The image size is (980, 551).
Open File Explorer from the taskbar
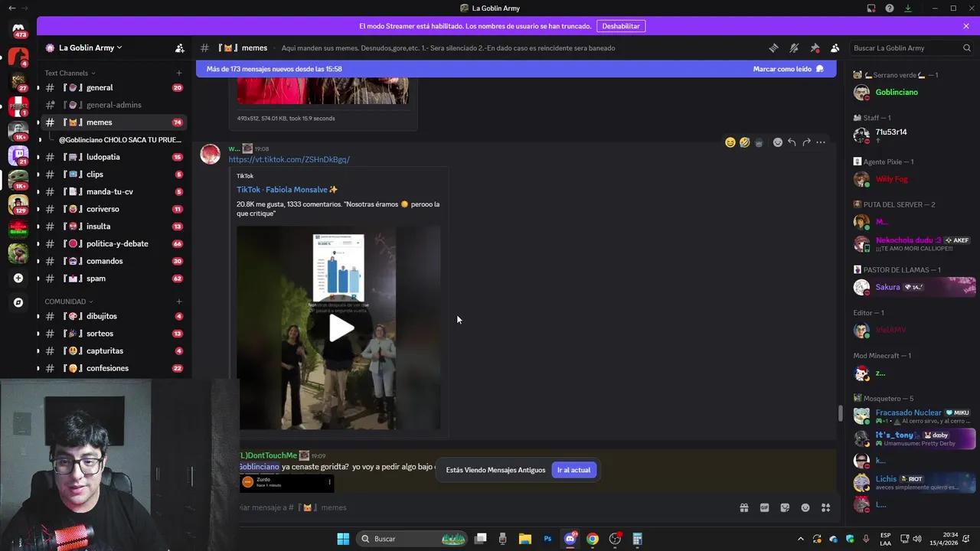point(524,539)
